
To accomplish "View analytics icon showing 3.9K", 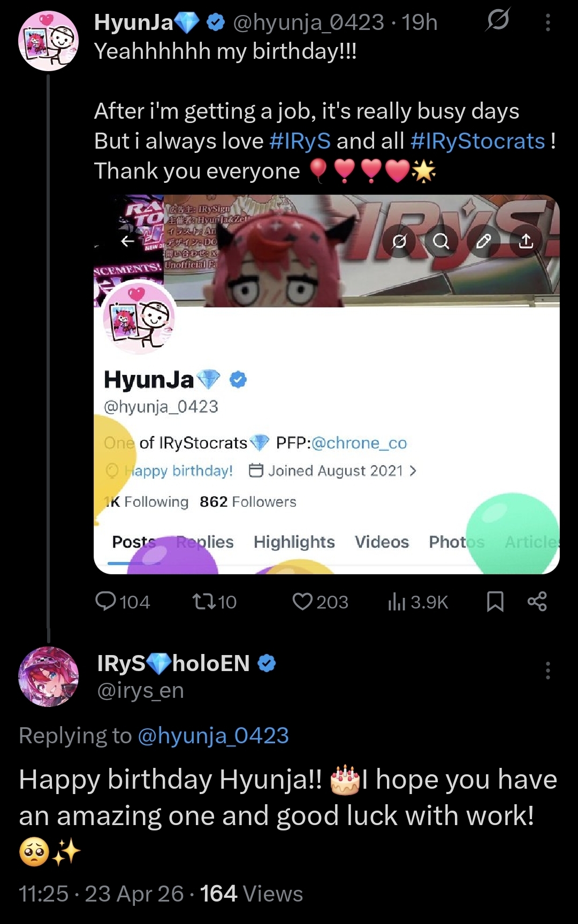I will coord(417,602).
